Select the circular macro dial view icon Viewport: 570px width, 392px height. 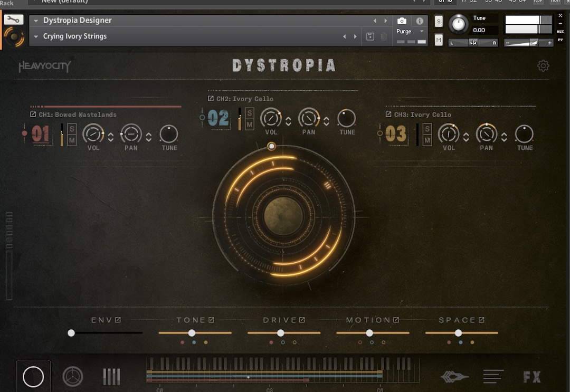33,376
